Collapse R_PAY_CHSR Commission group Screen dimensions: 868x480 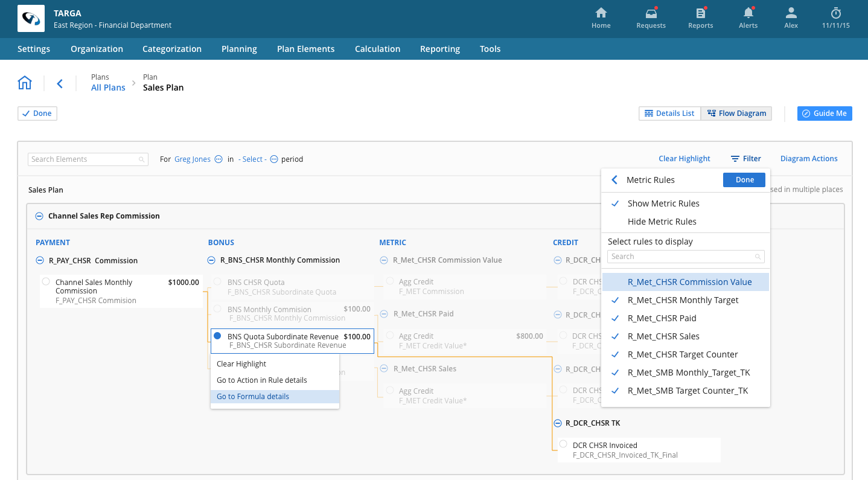point(40,261)
